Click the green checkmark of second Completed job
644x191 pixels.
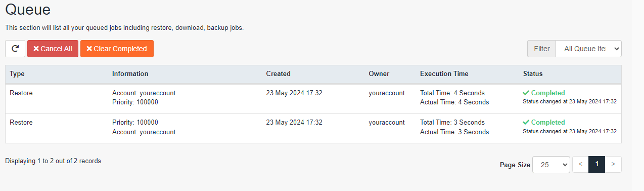tap(526, 122)
